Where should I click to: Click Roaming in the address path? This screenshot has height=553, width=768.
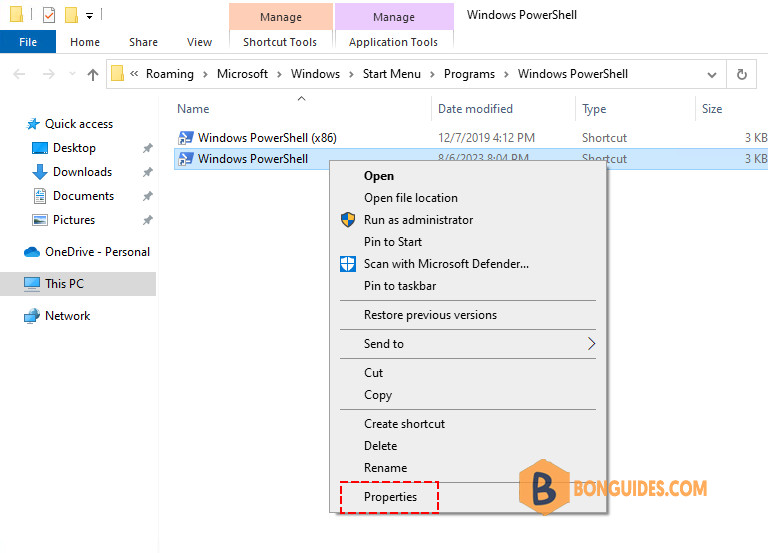tap(170, 74)
